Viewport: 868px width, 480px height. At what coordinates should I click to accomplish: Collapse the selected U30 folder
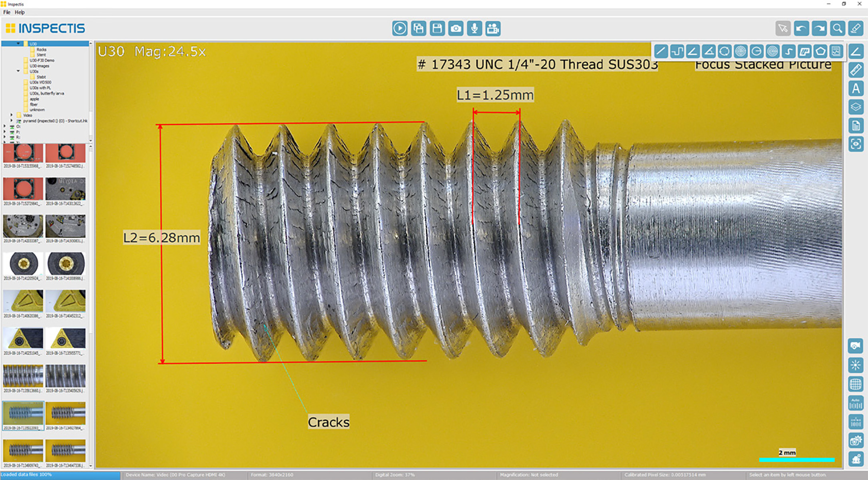click(18, 44)
